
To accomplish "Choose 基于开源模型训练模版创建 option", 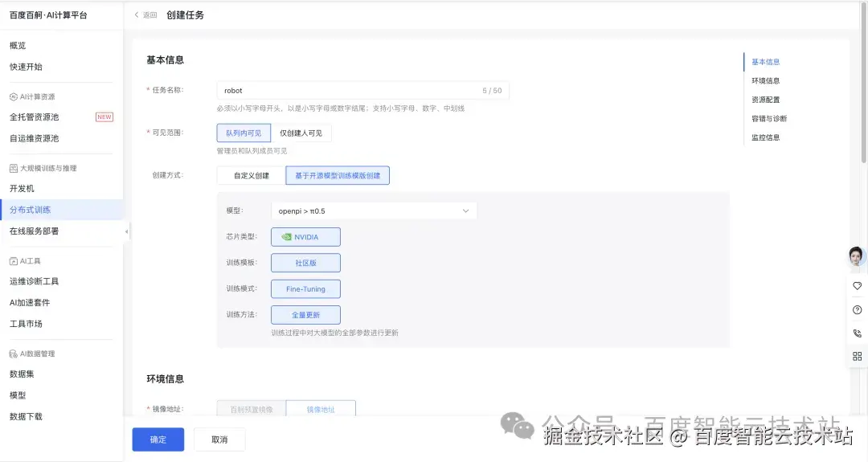I will click(x=338, y=175).
